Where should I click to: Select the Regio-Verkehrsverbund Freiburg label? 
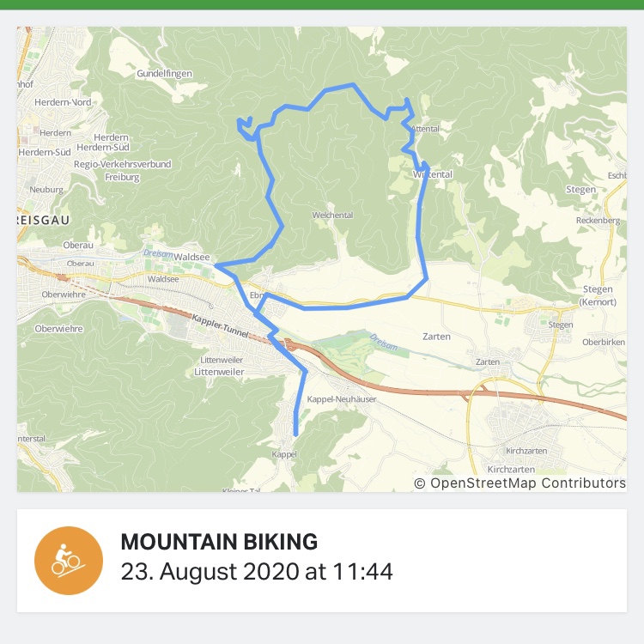[123, 170]
